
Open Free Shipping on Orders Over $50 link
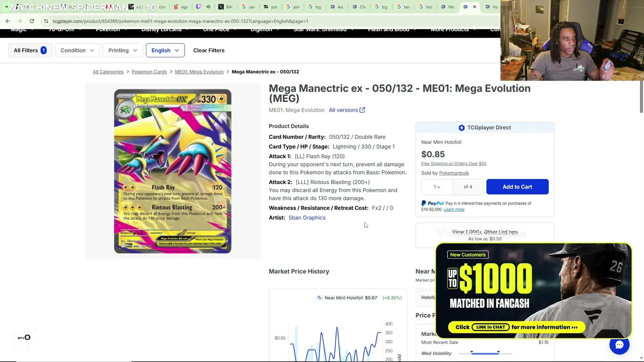454,163
